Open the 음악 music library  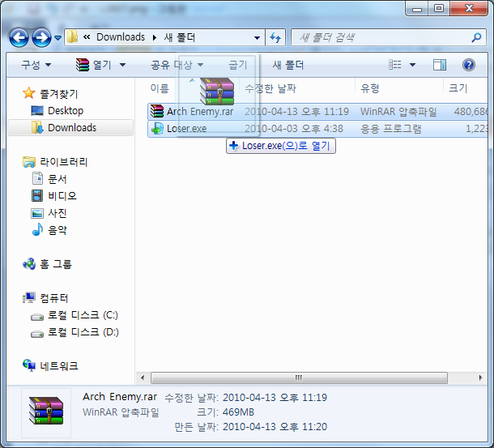tap(57, 230)
